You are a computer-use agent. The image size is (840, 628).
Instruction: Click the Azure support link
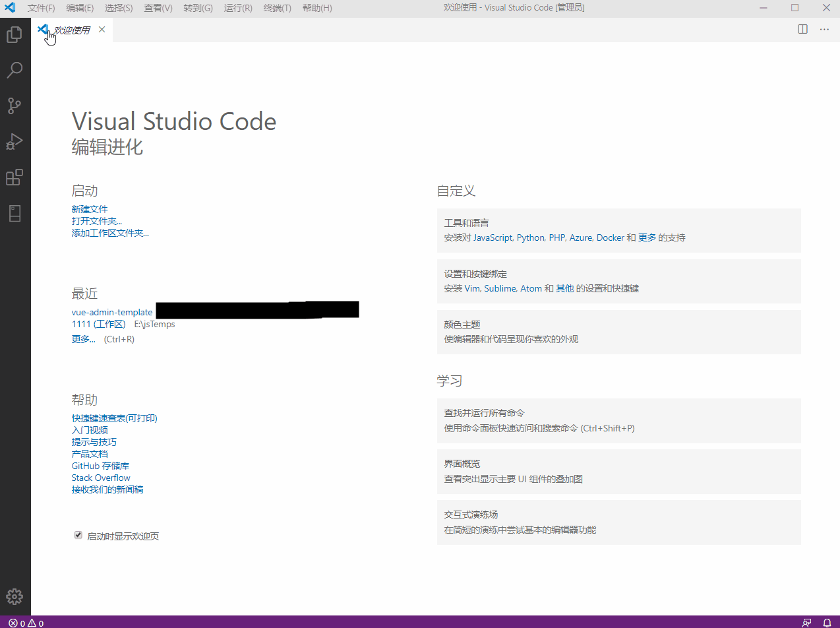[x=581, y=237]
